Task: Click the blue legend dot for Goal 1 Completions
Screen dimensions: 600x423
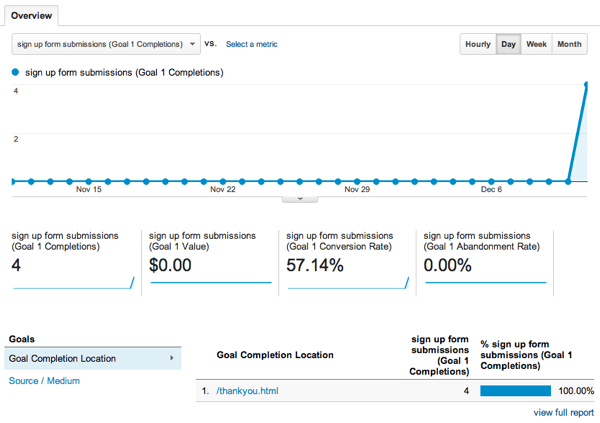Action: (14, 72)
